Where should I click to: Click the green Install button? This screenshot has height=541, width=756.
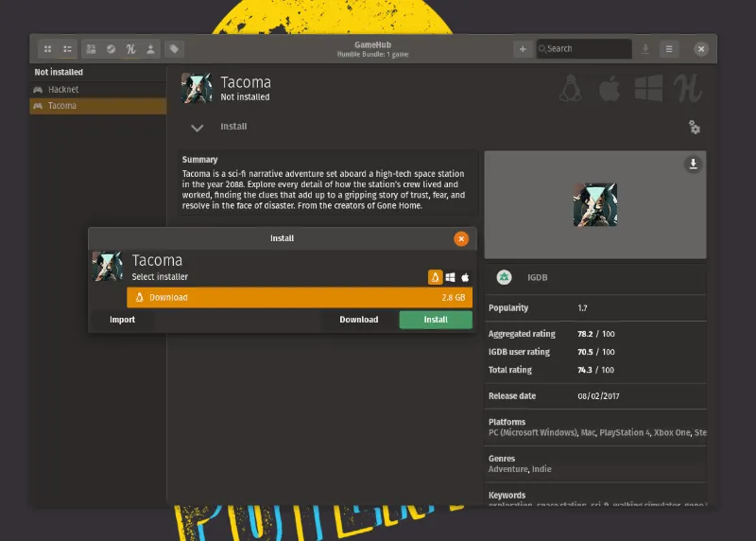(x=436, y=320)
